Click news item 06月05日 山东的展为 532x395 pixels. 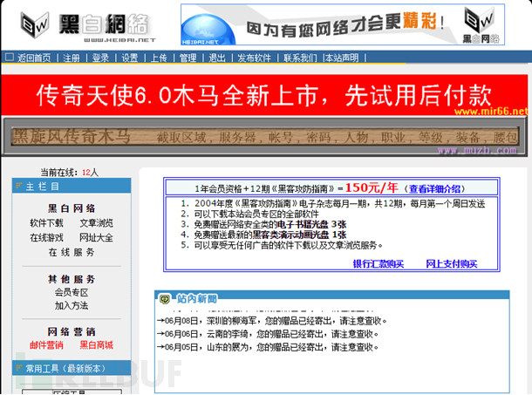coord(268,347)
